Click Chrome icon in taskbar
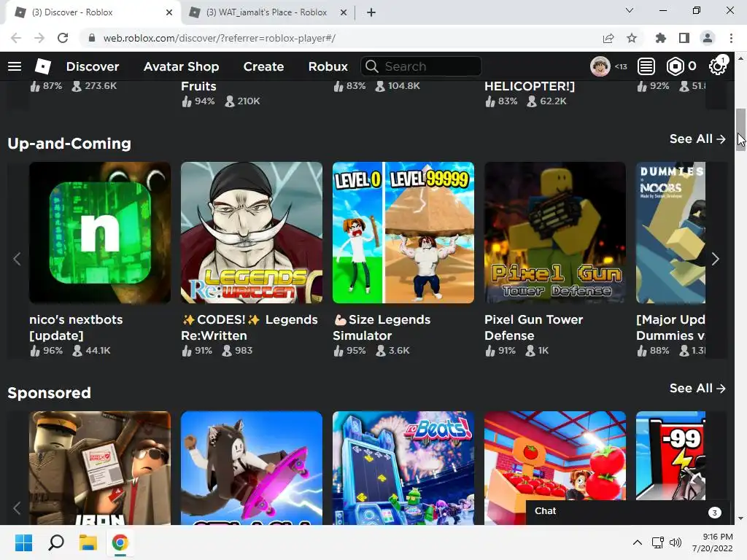 coord(120,542)
